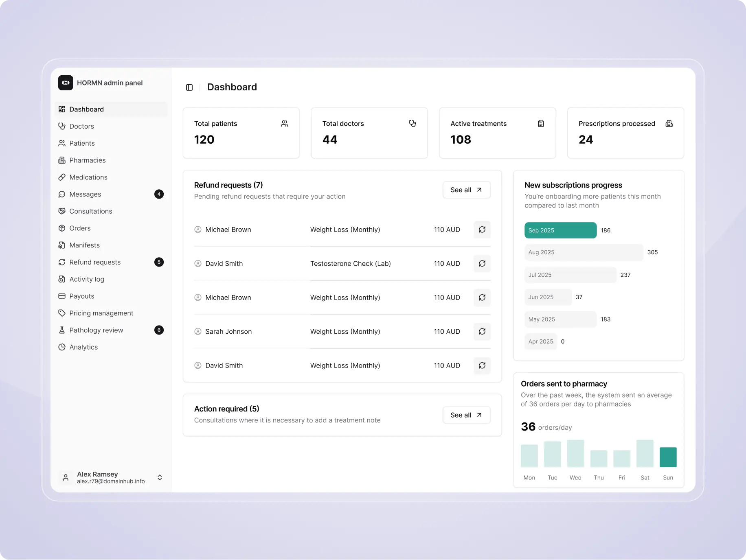
Task: Toggle the sidebar collapse icon
Action: 189,87
